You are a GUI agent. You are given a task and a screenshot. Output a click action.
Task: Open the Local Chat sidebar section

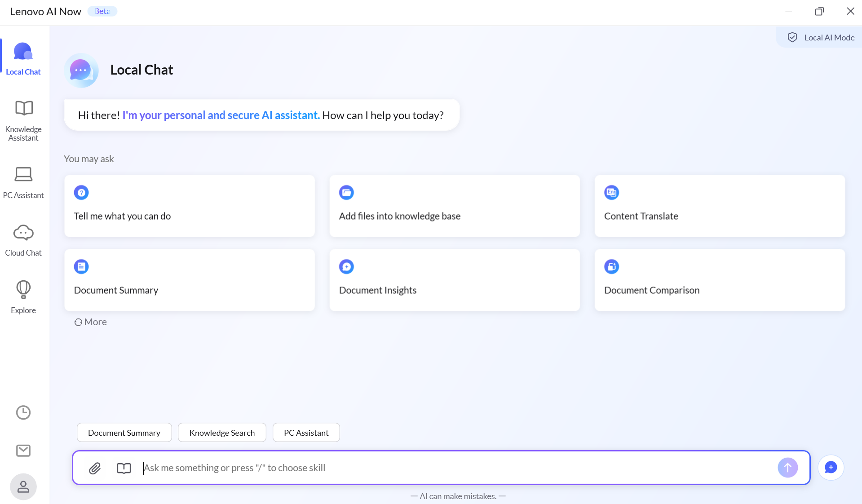coord(23,58)
